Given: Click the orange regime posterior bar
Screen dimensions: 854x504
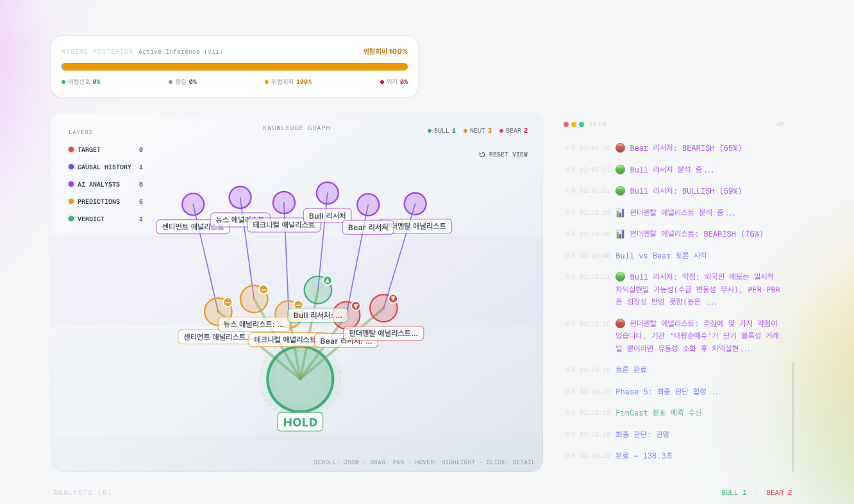Looking at the screenshot, I should coord(235,67).
